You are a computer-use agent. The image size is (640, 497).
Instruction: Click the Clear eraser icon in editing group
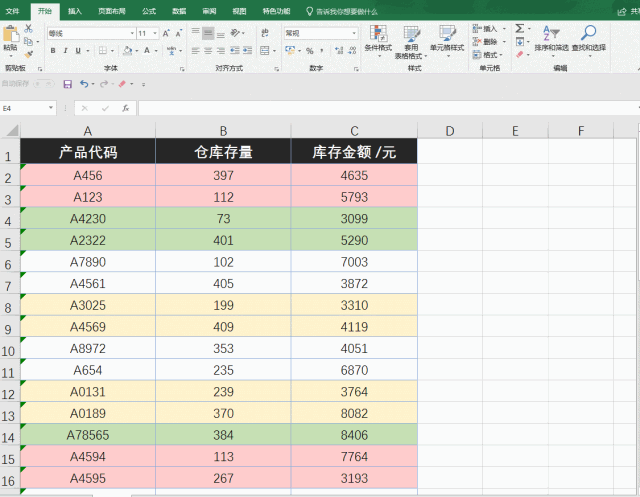(520, 54)
